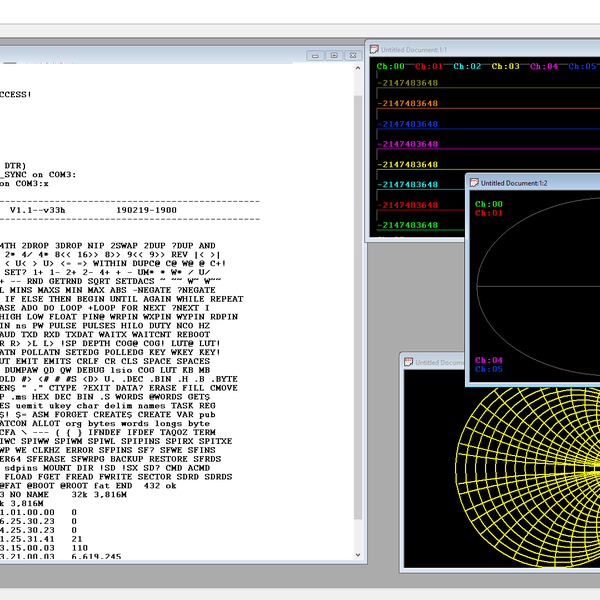The width and height of the screenshot is (600, 600).
Task: Close the terminal child window
Action: pyautogui.click(x=353, y=55)
